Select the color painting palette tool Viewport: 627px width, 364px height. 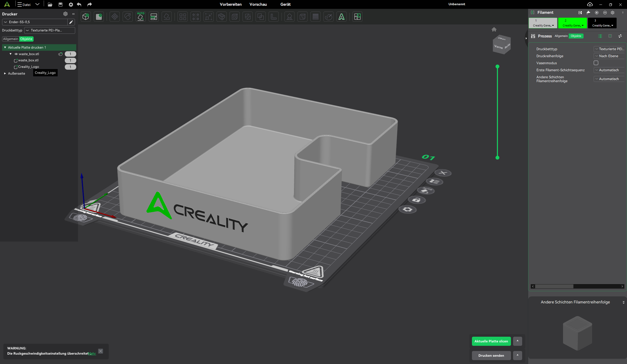click(329, 17)
